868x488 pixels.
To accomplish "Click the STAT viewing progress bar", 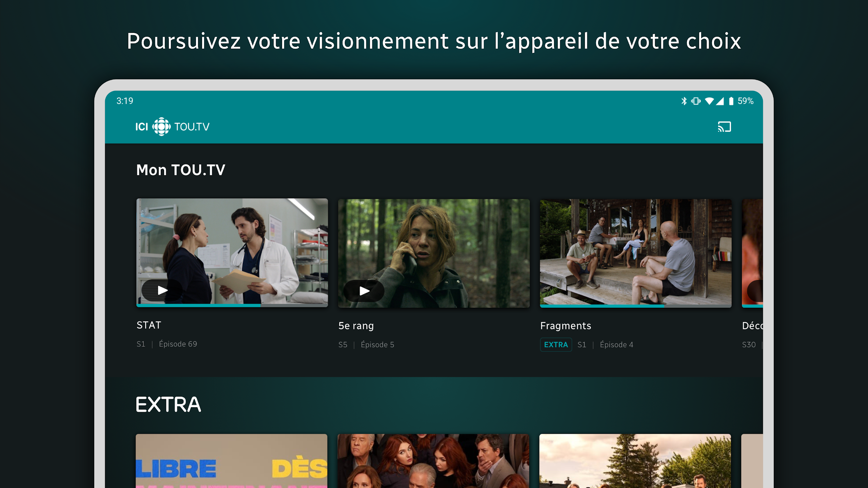I will pos(232,305).
